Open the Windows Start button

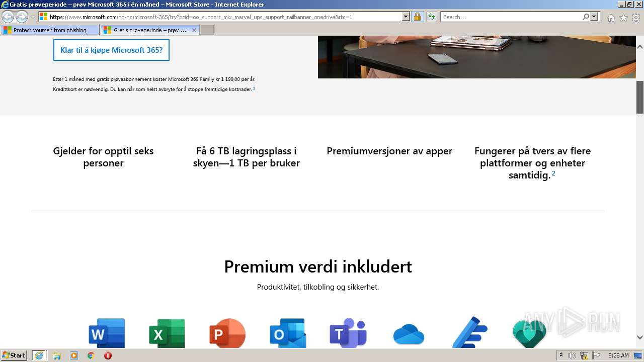14,355
